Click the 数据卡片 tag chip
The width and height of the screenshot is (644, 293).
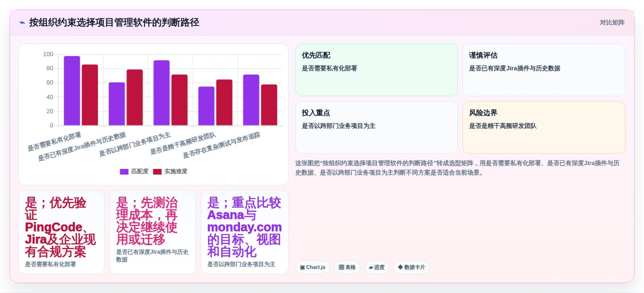pyautogui.click(x=412, y=268)
